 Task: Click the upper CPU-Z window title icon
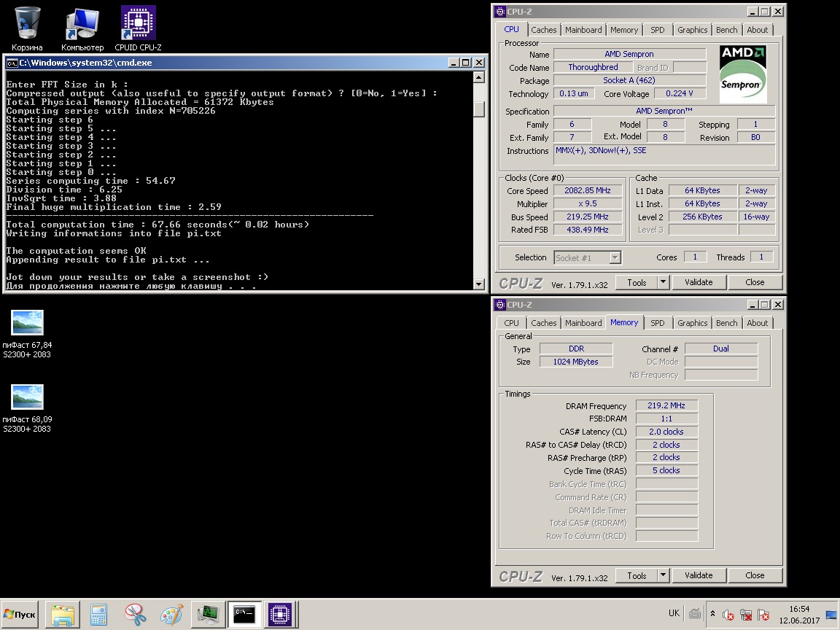499,11
